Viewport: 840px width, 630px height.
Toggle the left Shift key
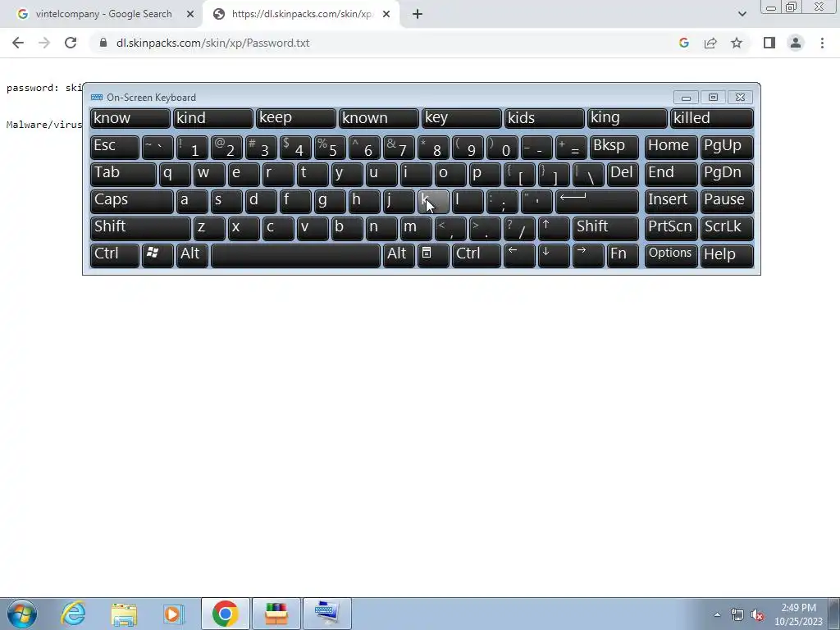coord(140,228)
